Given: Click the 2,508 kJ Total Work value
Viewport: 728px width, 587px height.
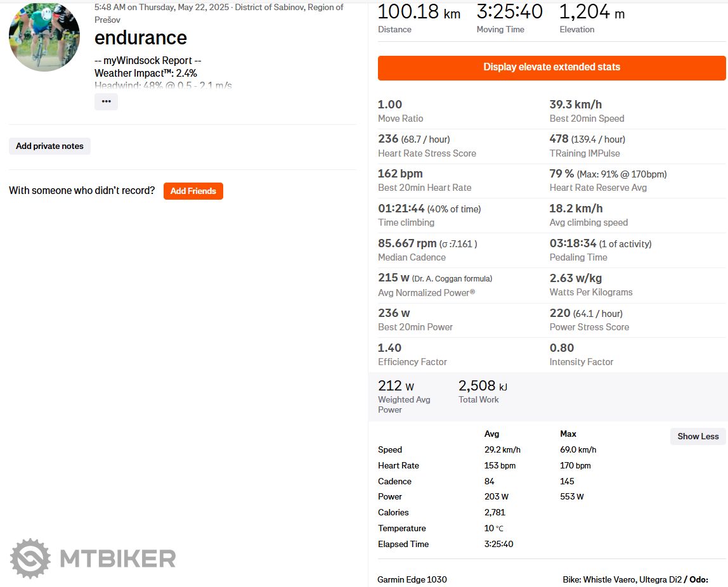Looking at the screenshot, I should (483, 386).
